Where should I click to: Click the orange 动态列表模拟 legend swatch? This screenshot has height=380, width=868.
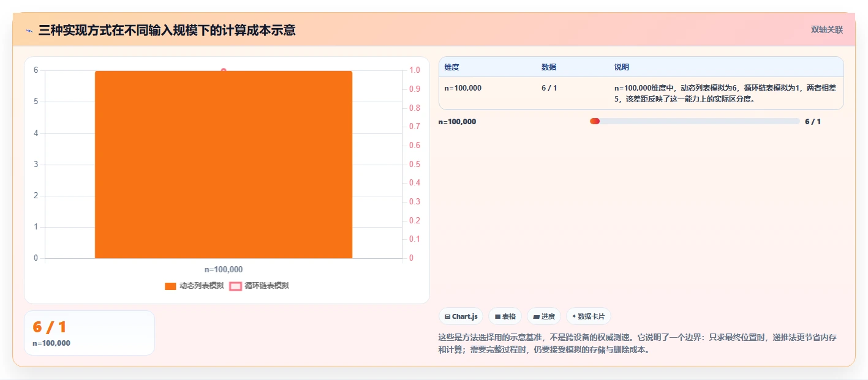(x=170, y=286)
